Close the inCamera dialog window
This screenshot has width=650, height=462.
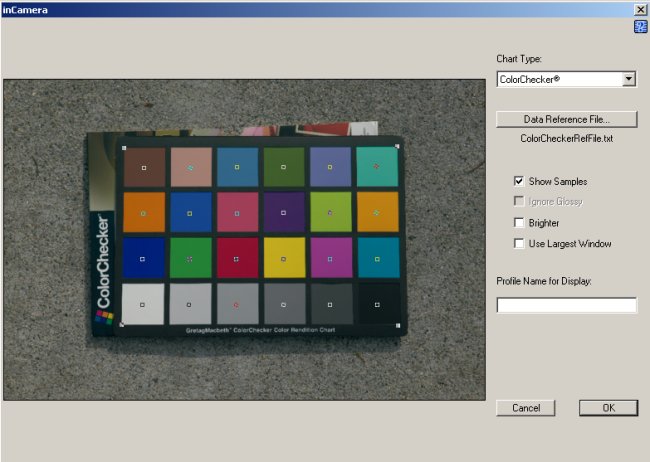tap(640, 10)
